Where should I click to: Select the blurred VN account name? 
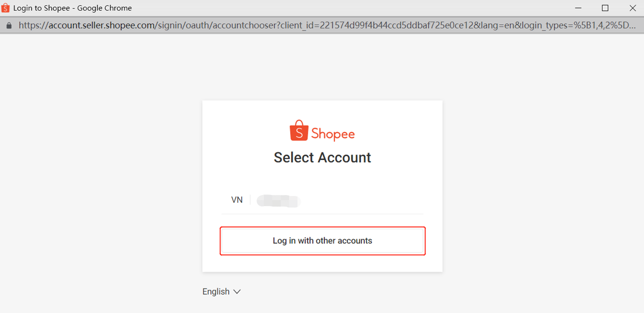coord(279,201)
